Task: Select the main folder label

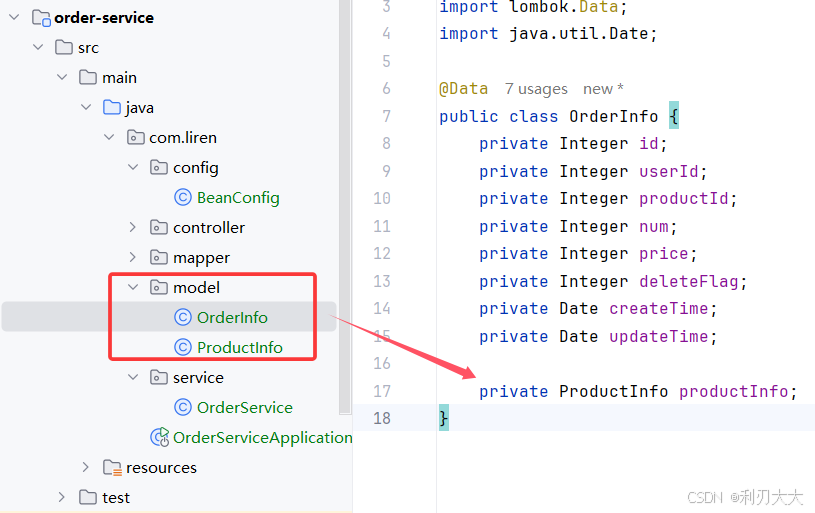Action: (x=120, y=78)
